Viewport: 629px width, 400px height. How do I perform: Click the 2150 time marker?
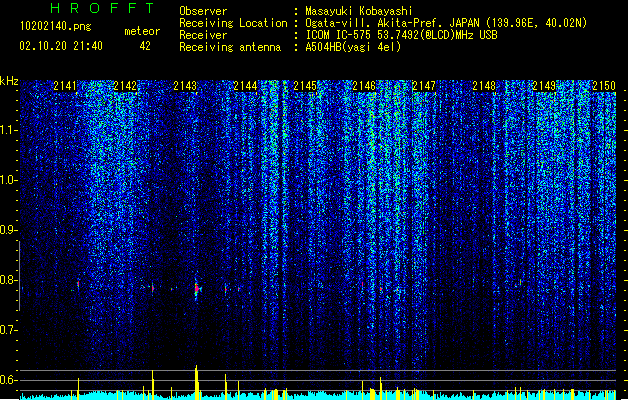pyautogui.click(x=604, y=86)
